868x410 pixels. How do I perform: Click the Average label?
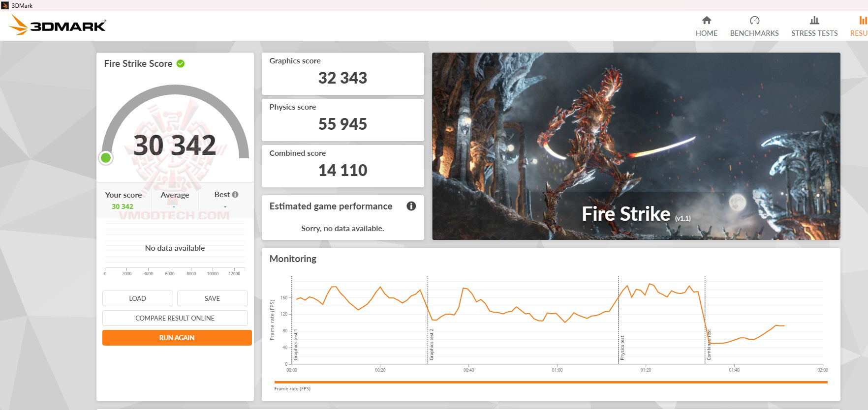(175, 195)
